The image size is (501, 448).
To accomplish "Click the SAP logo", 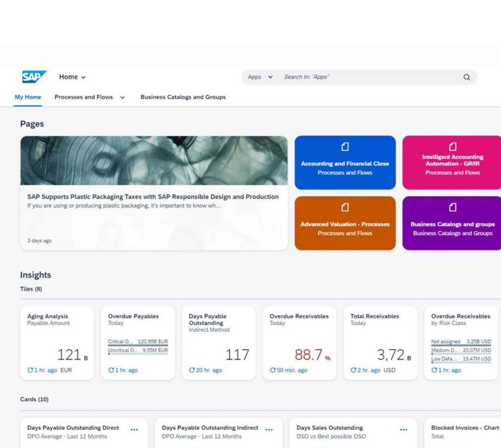I will pyautogui.click(x=34, y=77).
